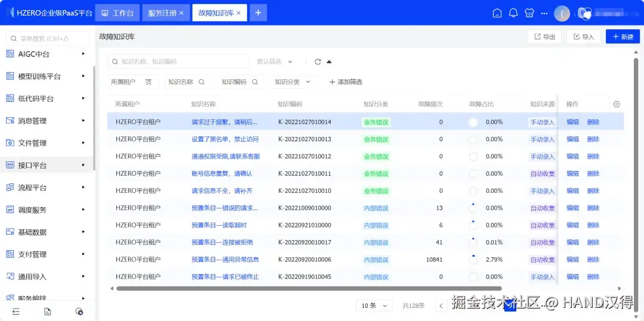The height and width of the screenshot is (321, 644).
Task: Focus the 菜单搜索 sidebar search box
Action: pos(48,39)
